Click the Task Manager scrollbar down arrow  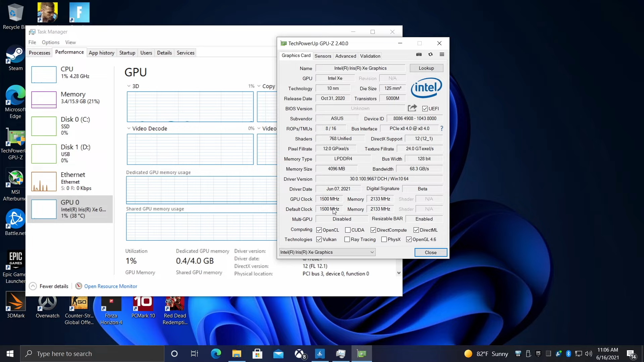[x=399, y=273]
